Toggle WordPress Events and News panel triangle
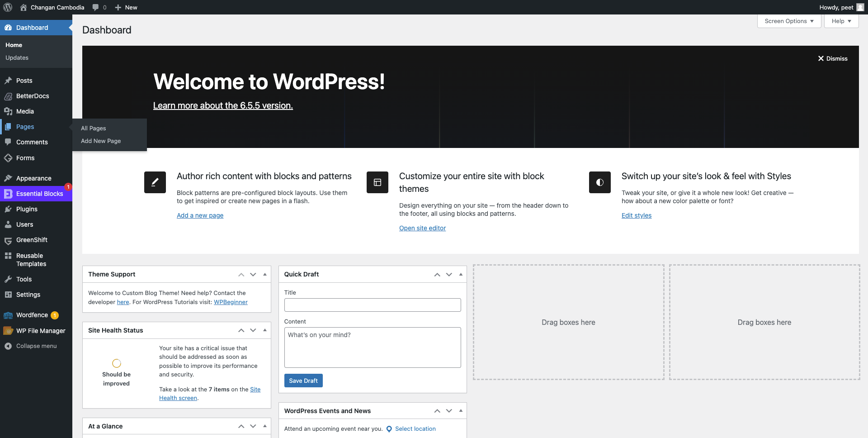 click(461, 411)
